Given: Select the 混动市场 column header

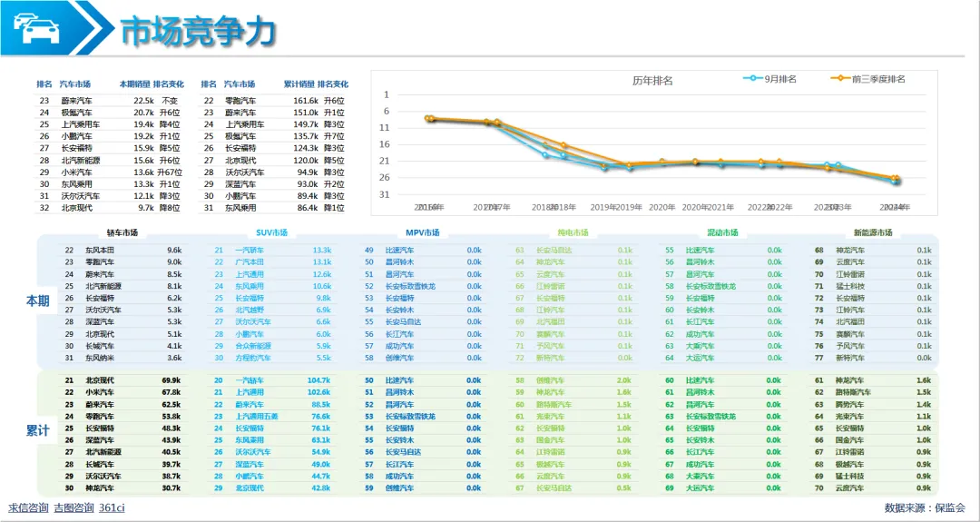Looking at the screenshot, I should 723,232.
